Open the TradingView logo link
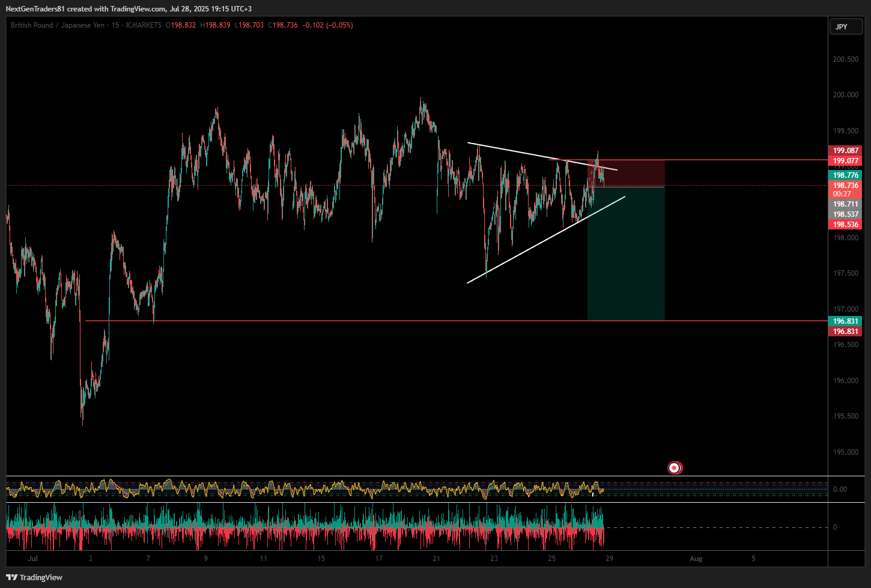 click(34, 577)
